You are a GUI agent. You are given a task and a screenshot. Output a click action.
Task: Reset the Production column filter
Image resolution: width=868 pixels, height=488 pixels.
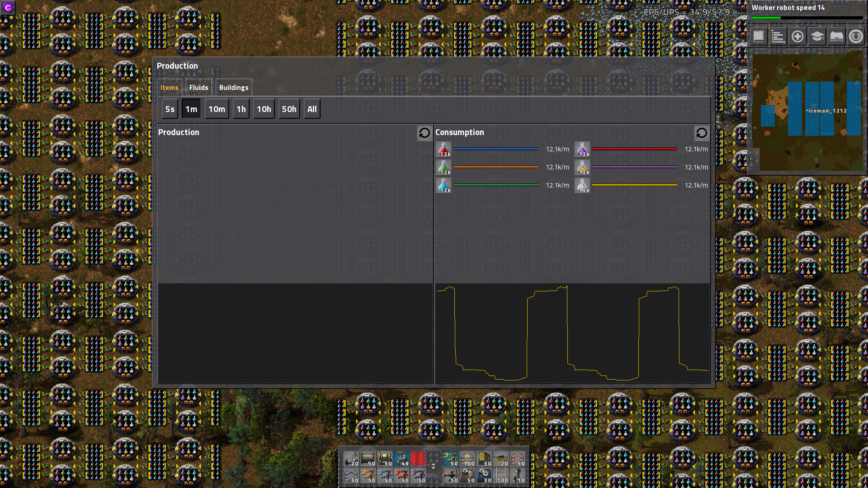coord(425,133)
